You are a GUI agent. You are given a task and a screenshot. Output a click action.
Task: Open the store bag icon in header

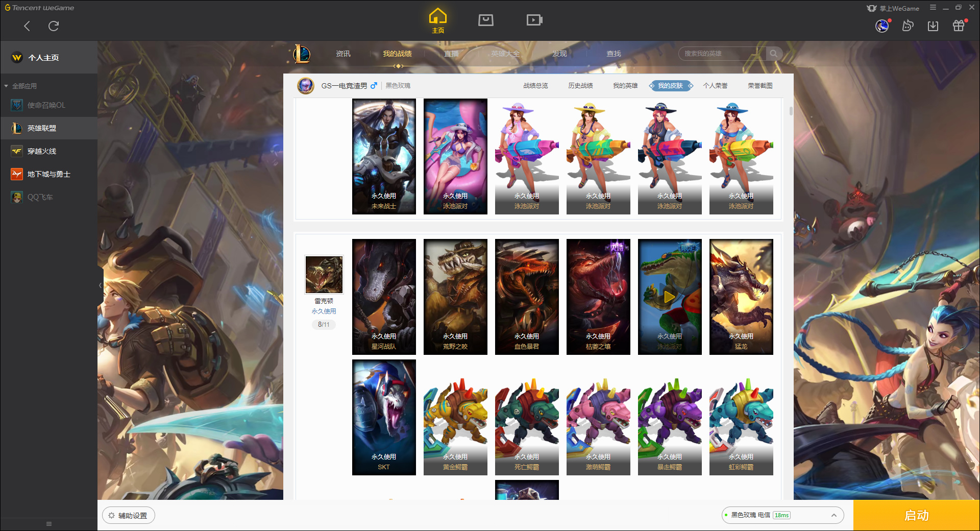486,20
